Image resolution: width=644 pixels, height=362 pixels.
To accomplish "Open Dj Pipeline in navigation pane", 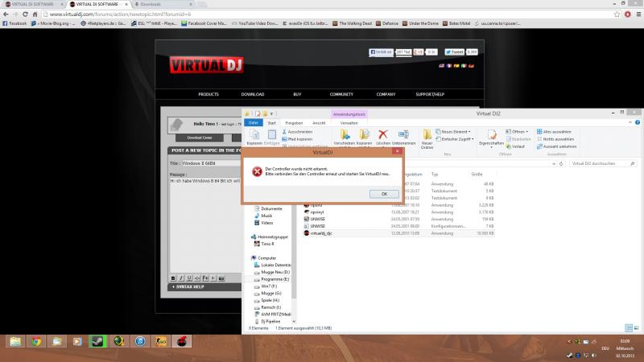I will coord(270,321).
